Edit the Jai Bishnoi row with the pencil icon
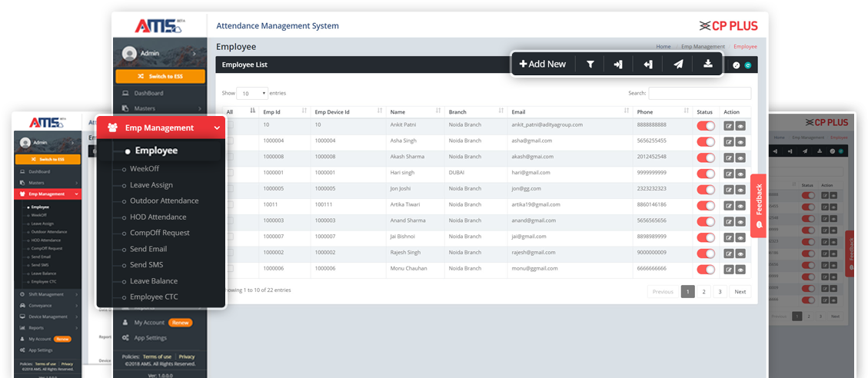The width and height of the screenshot is (868, 378). (x=729, y=238)
